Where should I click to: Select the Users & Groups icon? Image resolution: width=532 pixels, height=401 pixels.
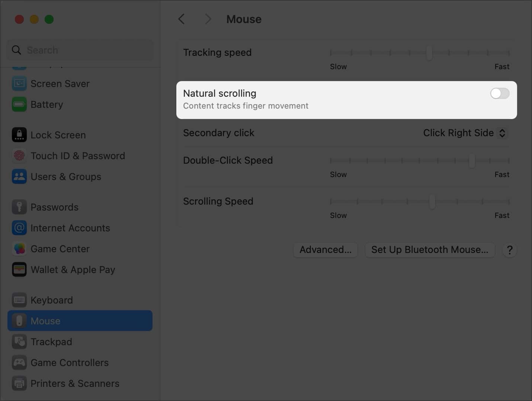coord(19,177)
